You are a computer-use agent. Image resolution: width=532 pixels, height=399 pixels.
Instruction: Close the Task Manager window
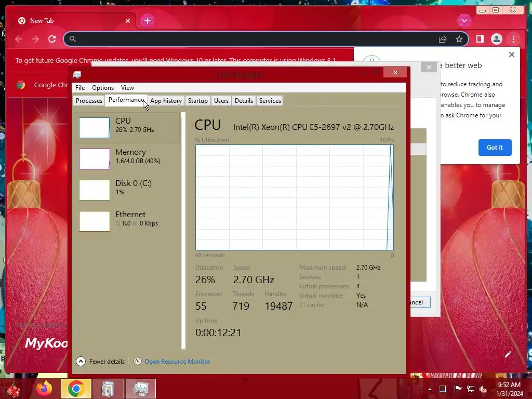click(395, 72)
